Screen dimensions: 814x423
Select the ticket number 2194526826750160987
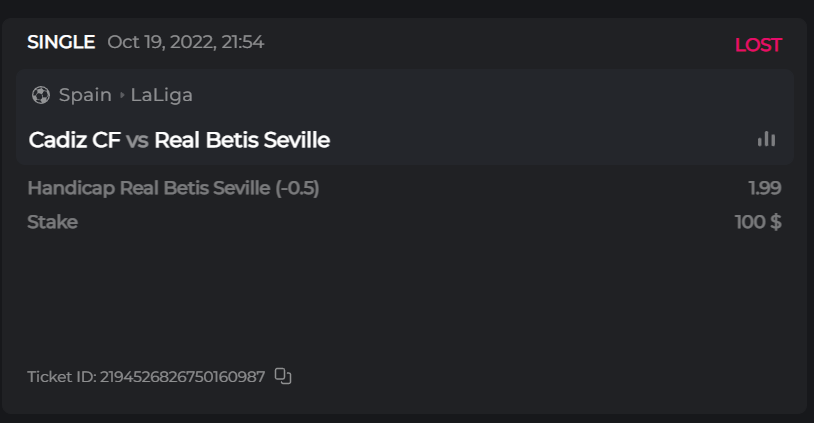point(182,377)
